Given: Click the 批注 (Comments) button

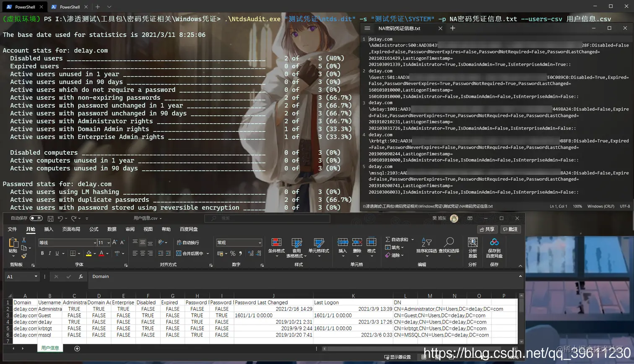Looking at the screenshot, I should [x=511, y=229].
